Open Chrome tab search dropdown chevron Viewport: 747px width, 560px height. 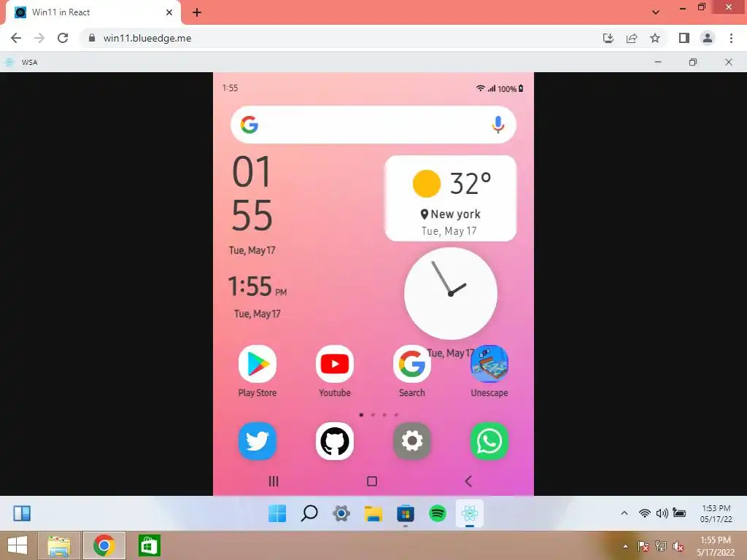click(x=656, y=12)
